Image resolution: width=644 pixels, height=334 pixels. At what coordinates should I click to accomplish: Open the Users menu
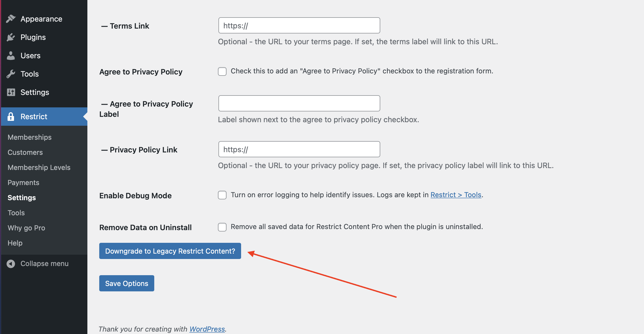(x=44, y=55)
